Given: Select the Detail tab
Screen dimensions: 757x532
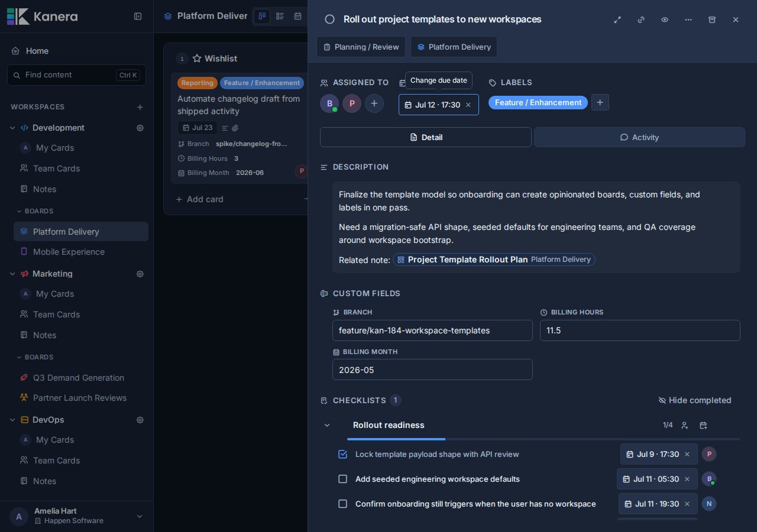Looking at the screenshot, I should (426, 137).
